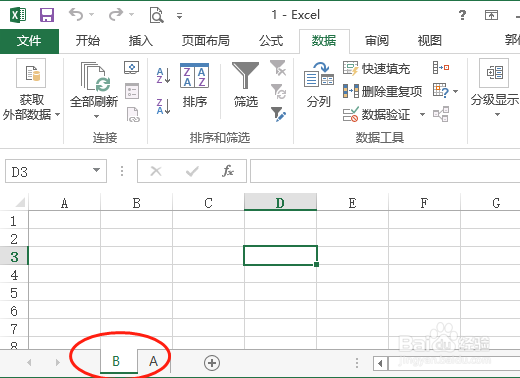Viewport: 520px width, 378px height.
Task: Switch to sheet tab B
Action: click(x=119, y=361)
